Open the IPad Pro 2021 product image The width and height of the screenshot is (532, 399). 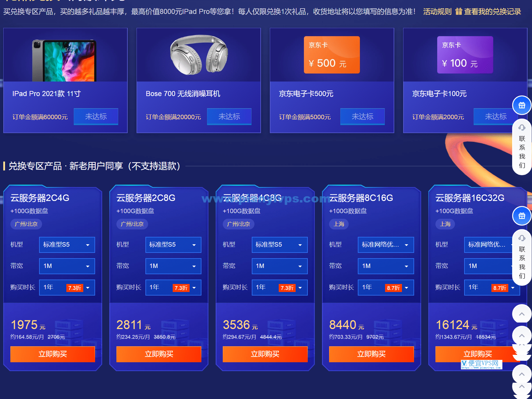click(x=64, y=60)
